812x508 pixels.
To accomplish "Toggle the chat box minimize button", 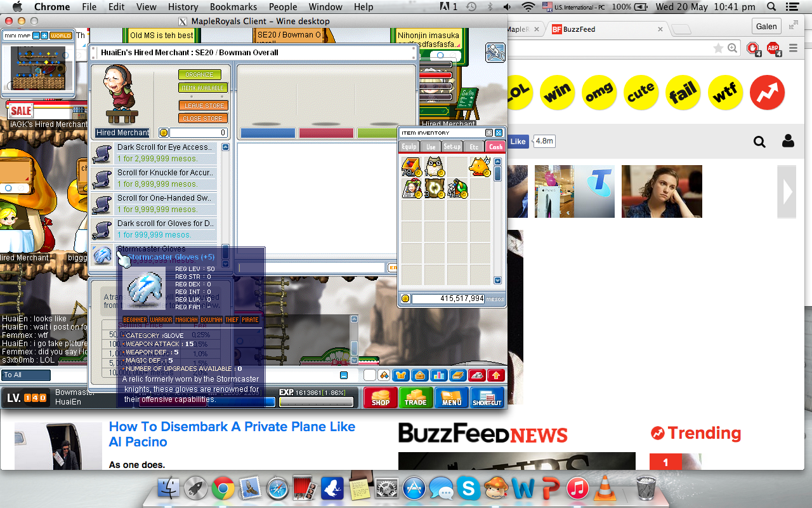I will click(x=344, y=375).
